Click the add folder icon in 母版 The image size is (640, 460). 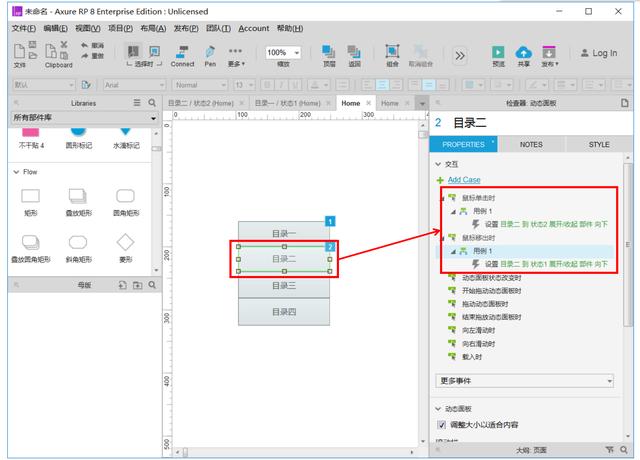137,285
